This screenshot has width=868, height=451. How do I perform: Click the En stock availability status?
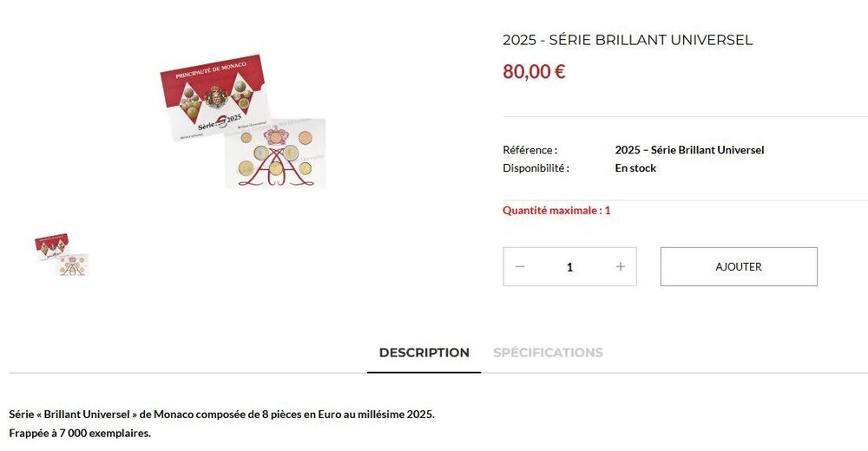(635, 168)
